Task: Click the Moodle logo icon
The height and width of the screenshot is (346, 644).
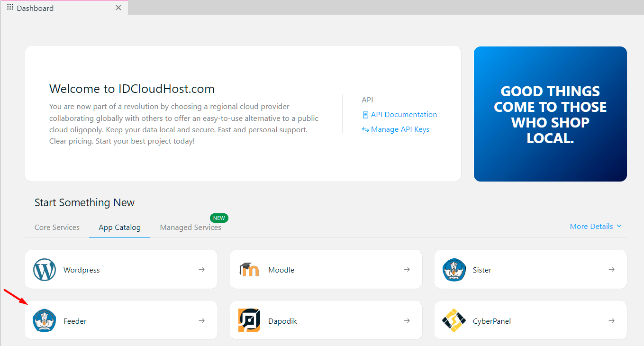Action: coord(249,270)
